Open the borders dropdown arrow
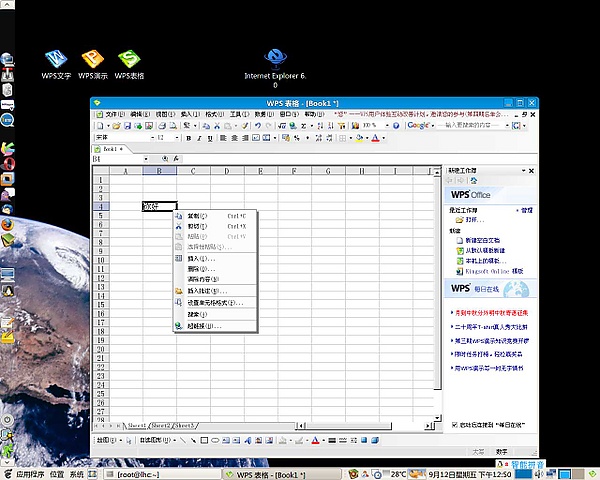 tap(351, 138)
